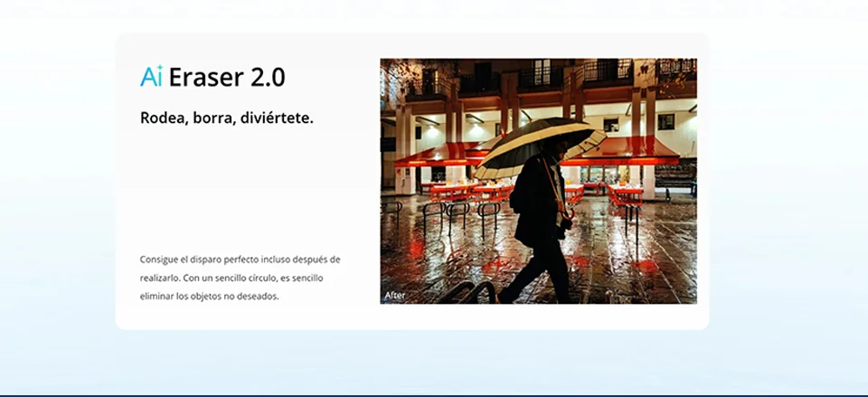Select the Rodea, borra, diviértete heading

(227, 118)
